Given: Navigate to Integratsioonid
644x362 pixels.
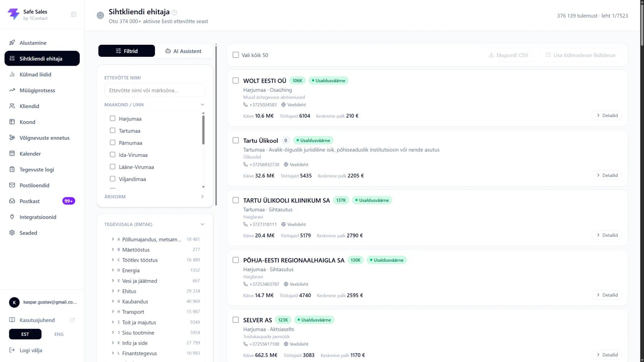Looking at the screenshot, I should point(42,217).
